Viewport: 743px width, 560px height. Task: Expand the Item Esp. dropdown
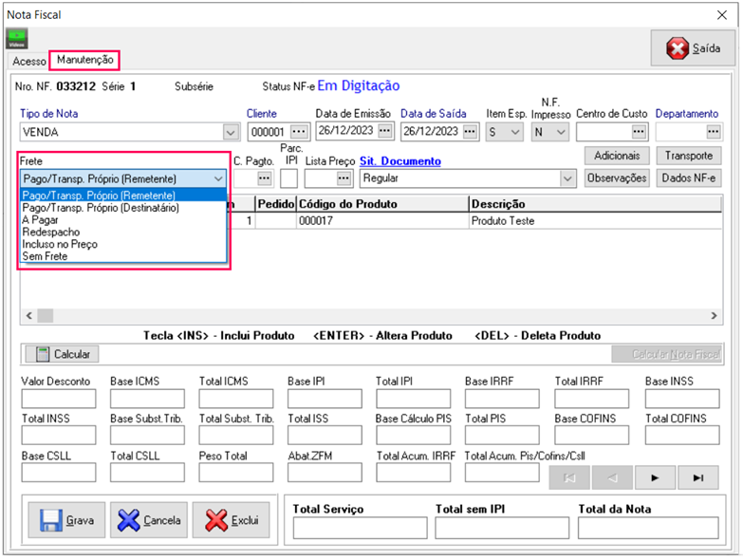click(x=515, y=132)
